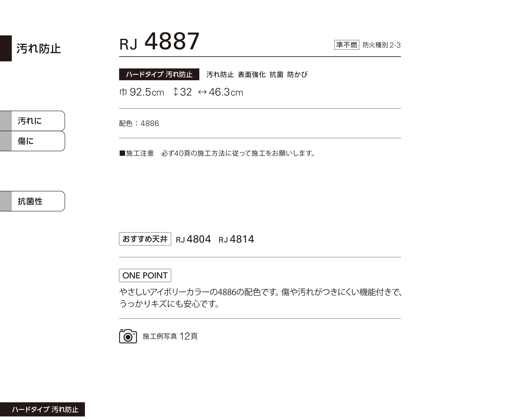The width and height of the screenshot is (526, 420).
Task: Click the vertical repeat arrow before 32
Action: [x=175, y=92]
